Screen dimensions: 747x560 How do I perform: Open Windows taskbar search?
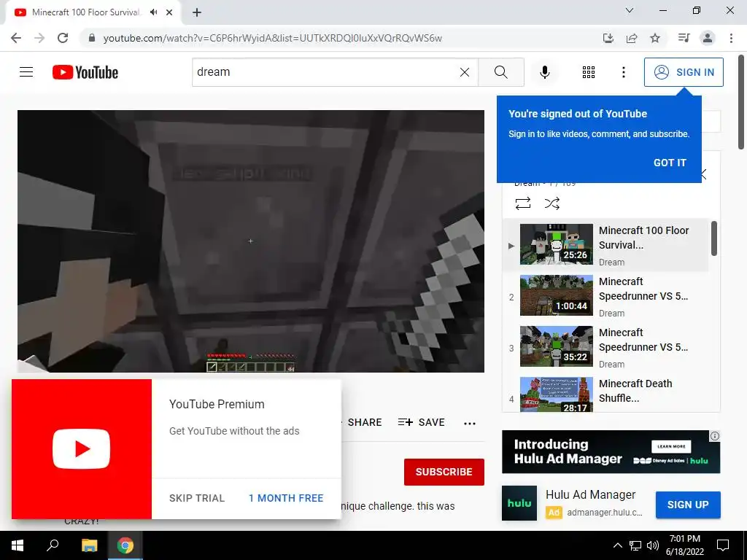pyautogui.click(x=53, y=545)
